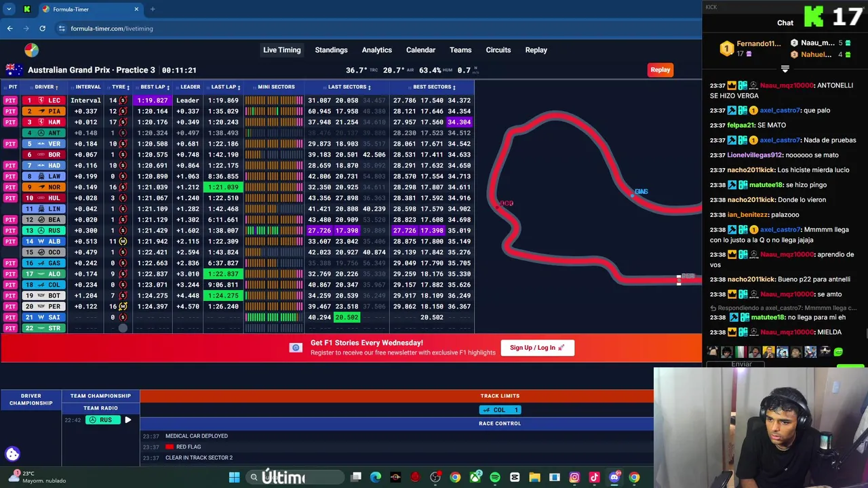Open the weather widget showing 23°C

point(37,477)
